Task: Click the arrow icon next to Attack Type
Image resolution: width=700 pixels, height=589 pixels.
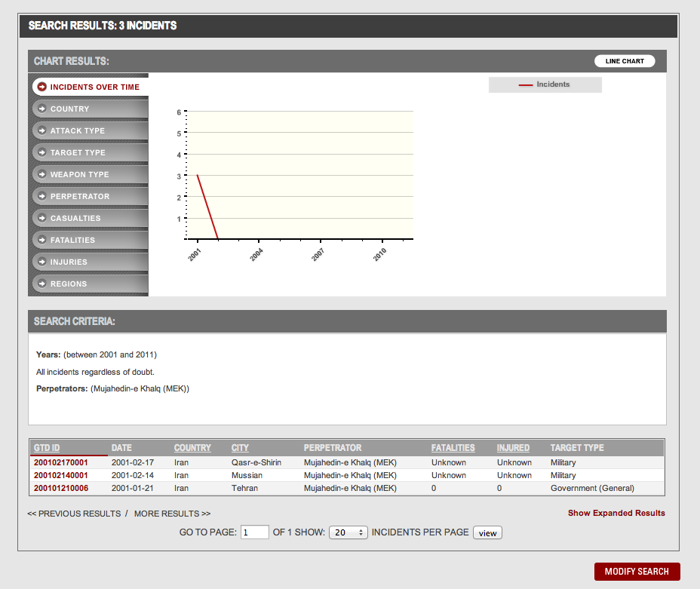Action: point(42,131)
